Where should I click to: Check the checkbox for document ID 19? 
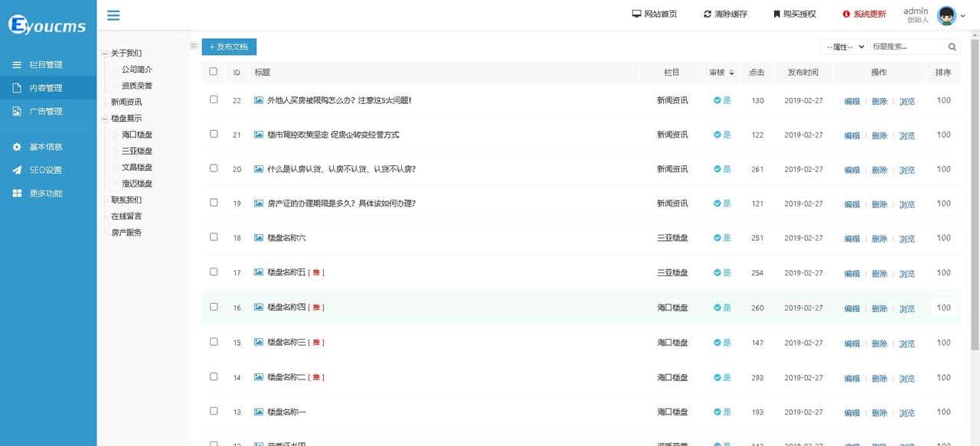(x=213, y=203)
